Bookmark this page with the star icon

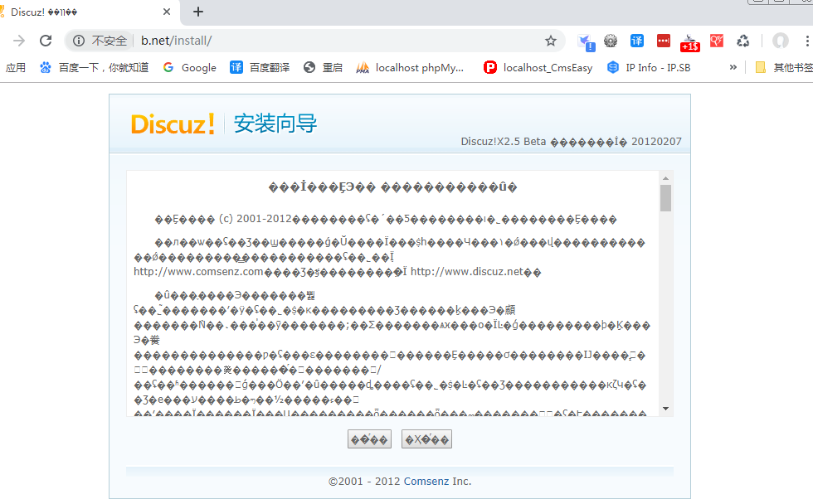tap(551, 41)
